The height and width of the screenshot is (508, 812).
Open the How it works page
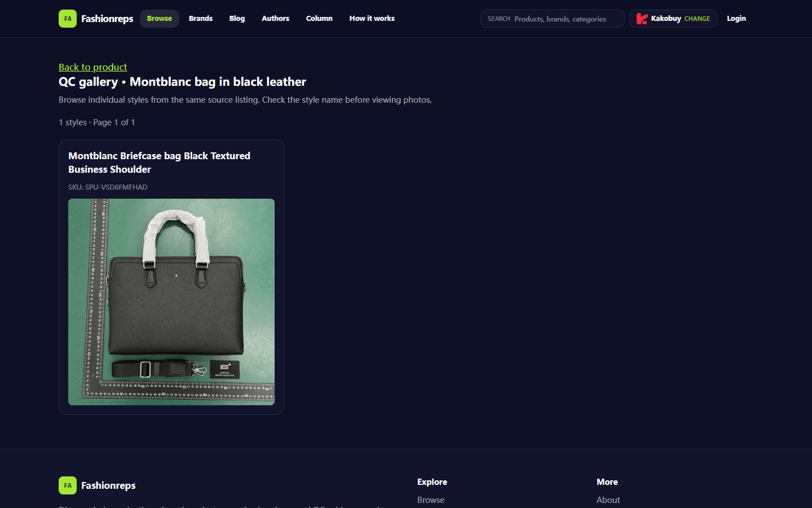[372, 19]
